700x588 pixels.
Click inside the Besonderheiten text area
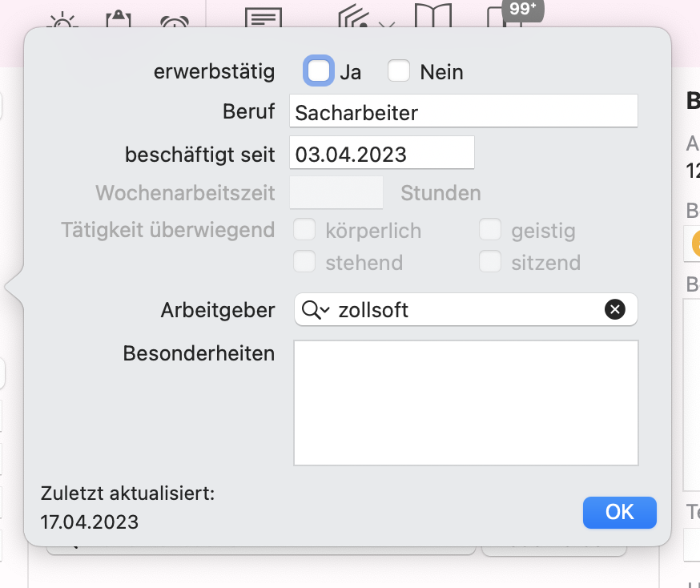465,403
